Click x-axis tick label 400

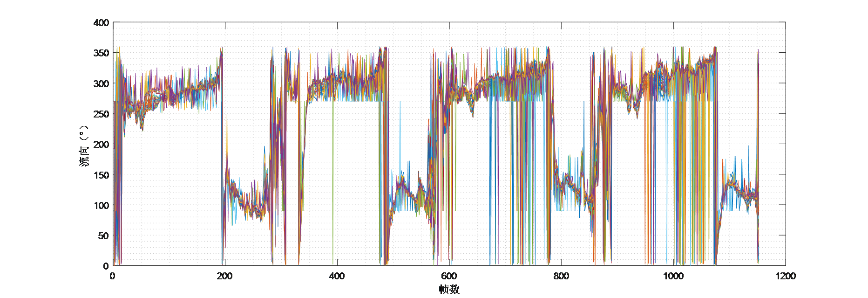coord(337,276)
